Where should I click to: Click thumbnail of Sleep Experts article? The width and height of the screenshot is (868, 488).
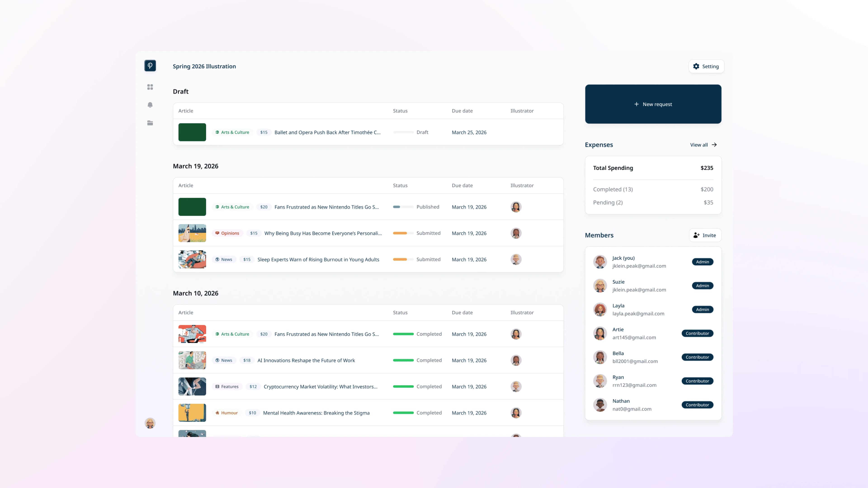point(192,259)
